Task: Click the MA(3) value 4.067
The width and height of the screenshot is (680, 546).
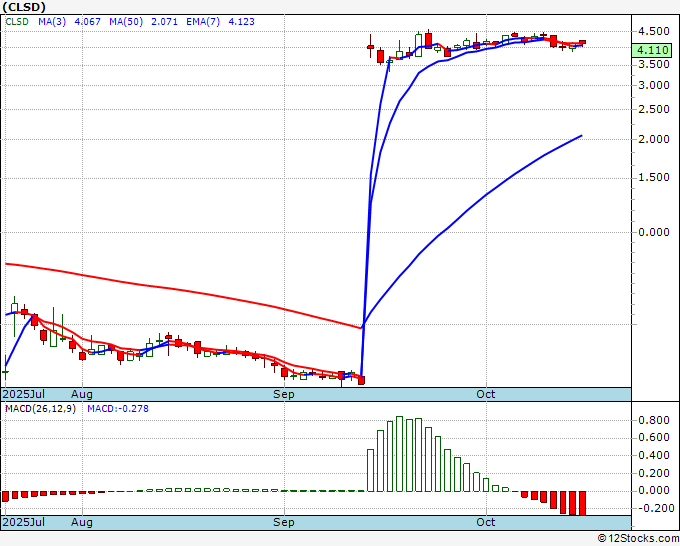Action: coord(88,22)
